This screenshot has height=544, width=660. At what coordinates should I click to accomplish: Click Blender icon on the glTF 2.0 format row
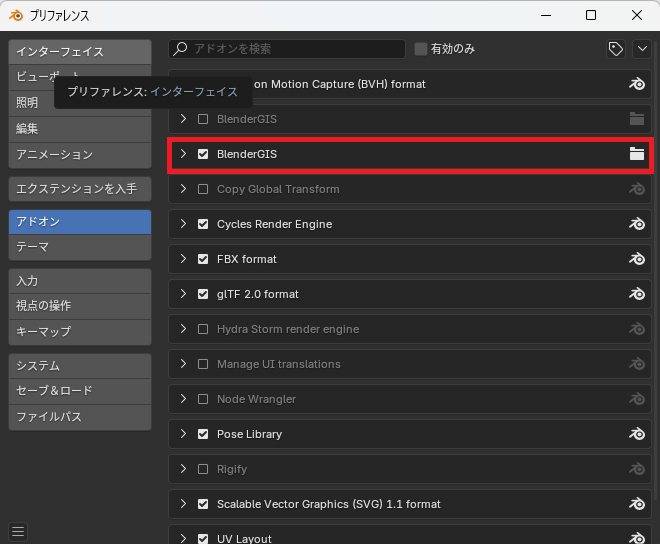637,294
